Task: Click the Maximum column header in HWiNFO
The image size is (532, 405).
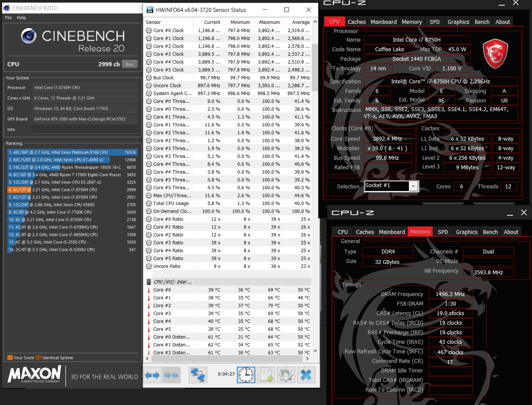Action: [267, 22]
